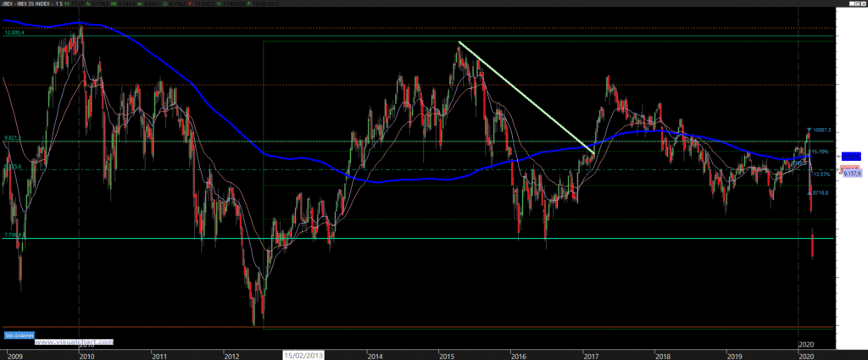
Task: Click the 15.70% percentage label
Action: tap(820, 151)
